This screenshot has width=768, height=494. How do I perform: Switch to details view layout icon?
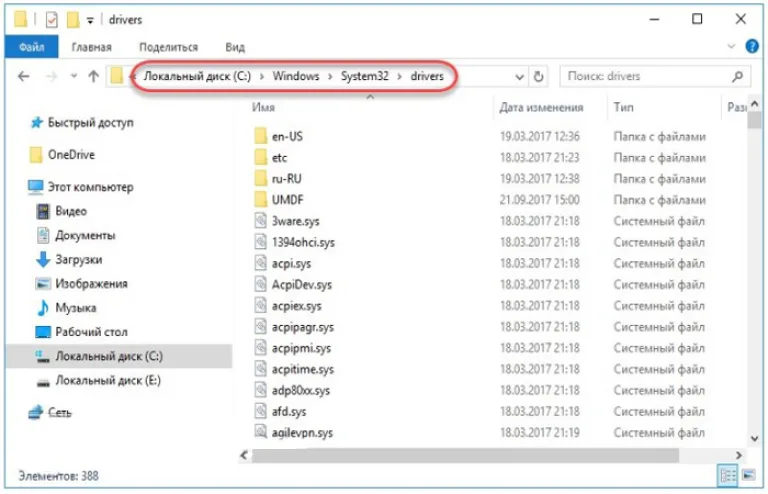[x=727, y=475]
